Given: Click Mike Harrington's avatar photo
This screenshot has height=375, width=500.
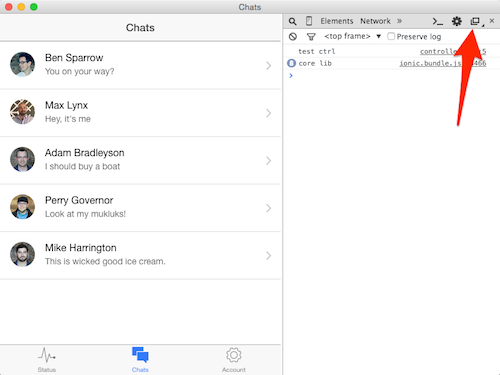Looking at the screenshot, I should pyautogui.click(x=22, y=254).
